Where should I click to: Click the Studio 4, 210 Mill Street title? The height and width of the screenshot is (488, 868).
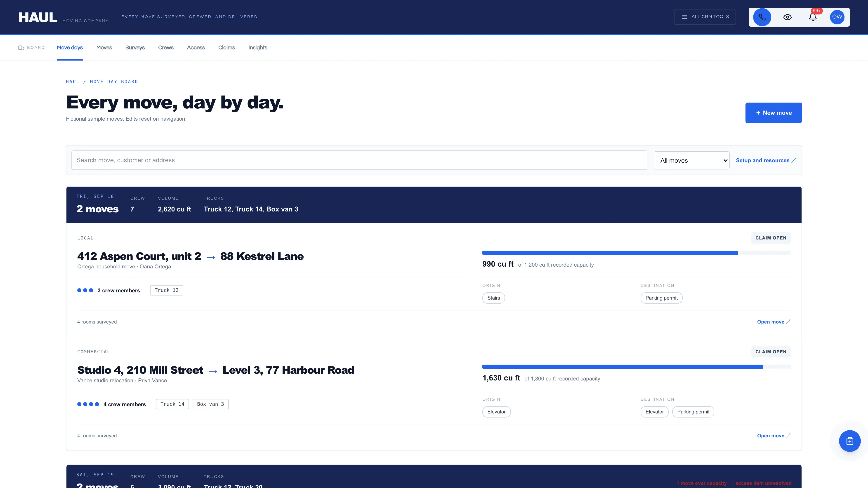(x=216, y=370)
